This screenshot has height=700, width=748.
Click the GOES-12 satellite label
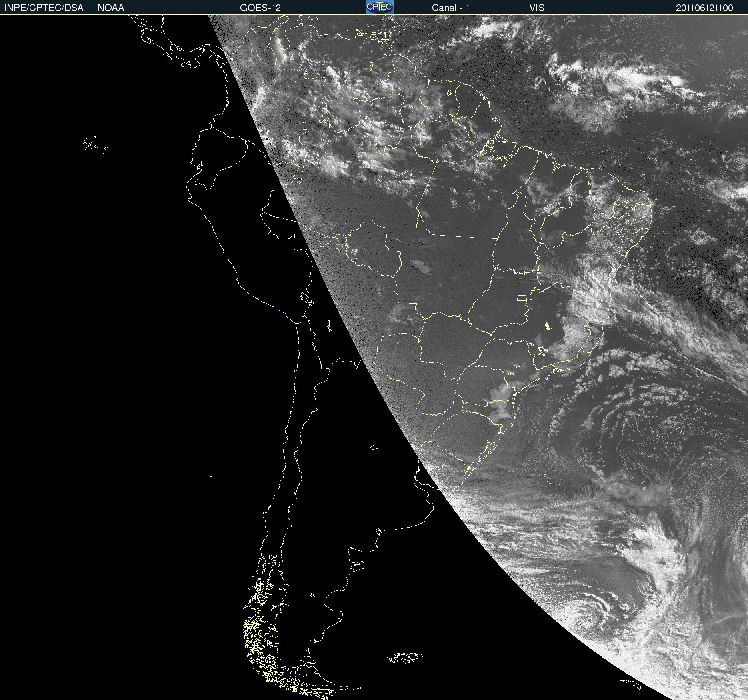[260, 8]
